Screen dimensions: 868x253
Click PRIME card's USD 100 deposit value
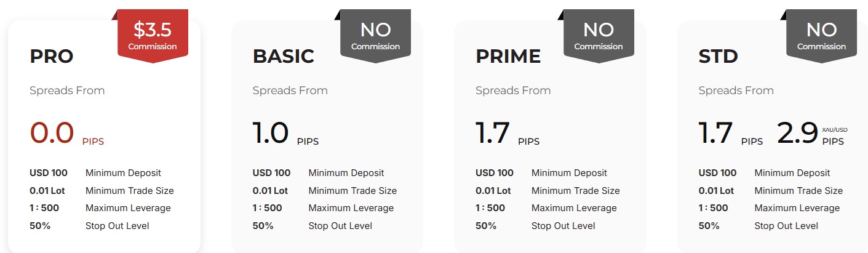[494, 173]
